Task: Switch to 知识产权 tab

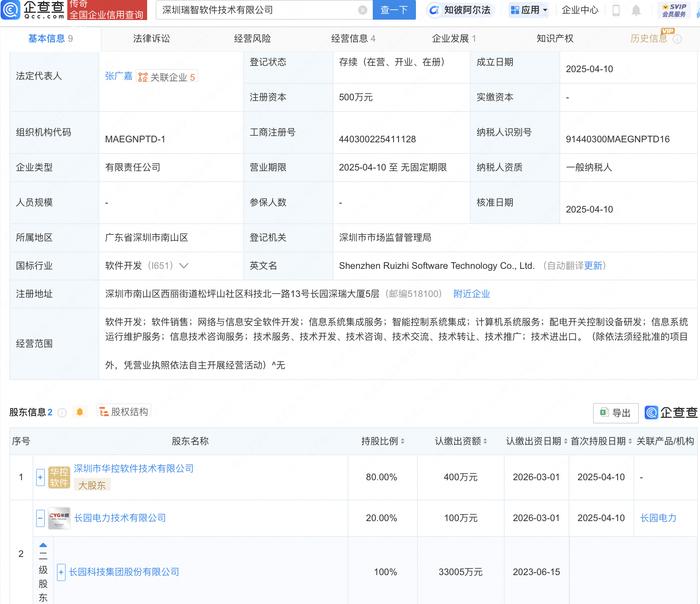Action: coord(555,39)
